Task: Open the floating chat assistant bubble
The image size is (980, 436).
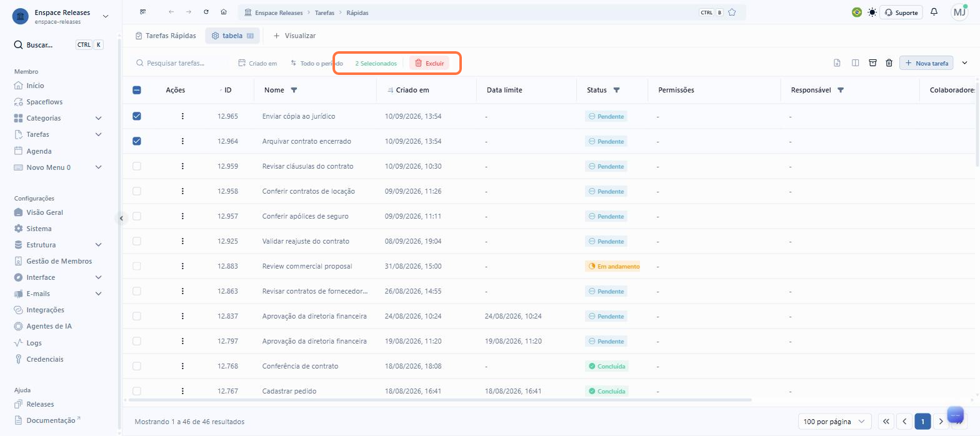Action: (956, 415)
